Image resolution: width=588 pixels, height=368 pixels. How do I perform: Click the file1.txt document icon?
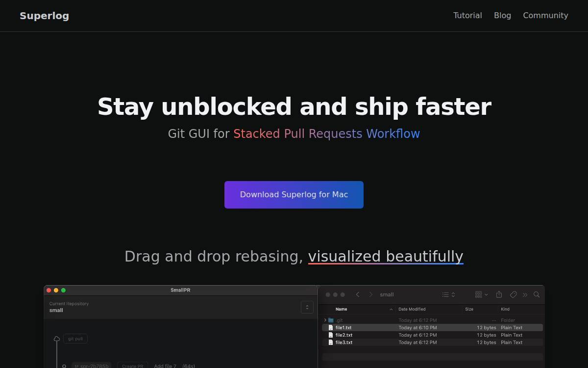331,328
